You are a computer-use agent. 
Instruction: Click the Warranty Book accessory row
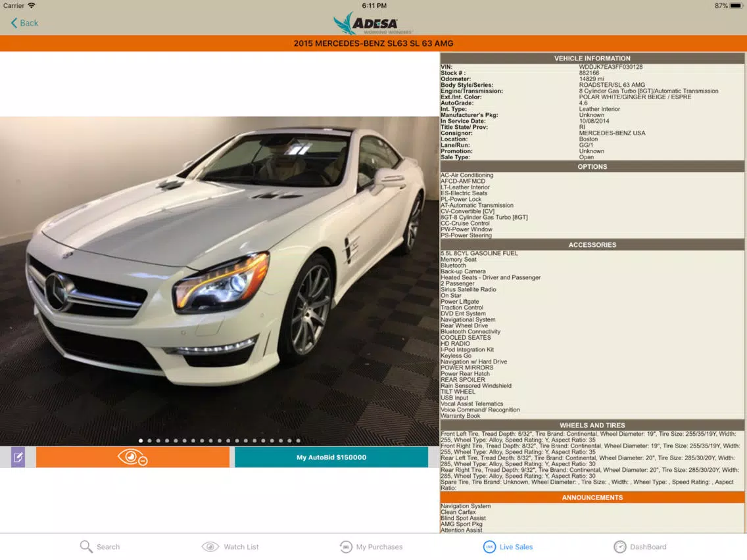pos(460,415)
